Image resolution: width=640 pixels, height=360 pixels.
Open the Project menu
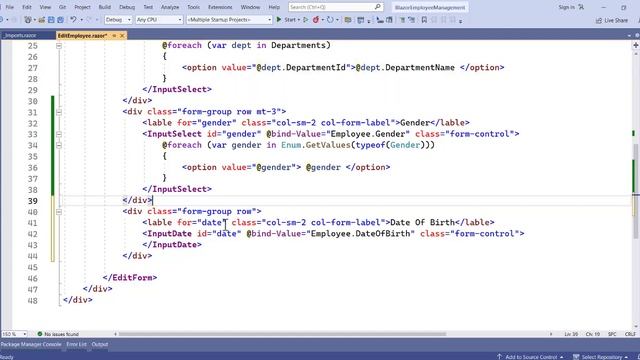click(x=82, y=7)
